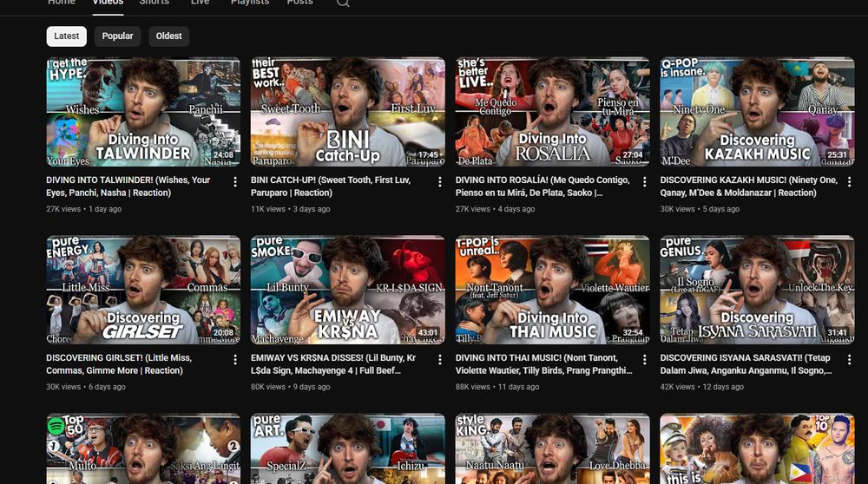Open the DISCOVERING KAZAKH MUSIC! video title
This screenshot has width=868, height=484.
(x=748, y=186)
